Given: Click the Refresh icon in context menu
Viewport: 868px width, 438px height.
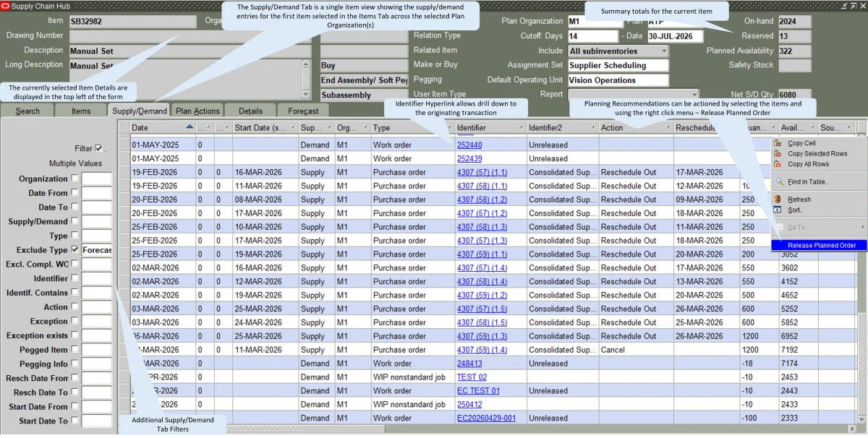Looking at the screenshot, I should click(778, 199).
